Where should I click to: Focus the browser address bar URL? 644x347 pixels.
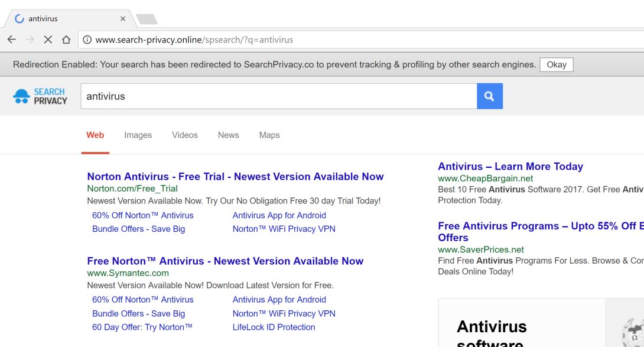tap(354, 40)
